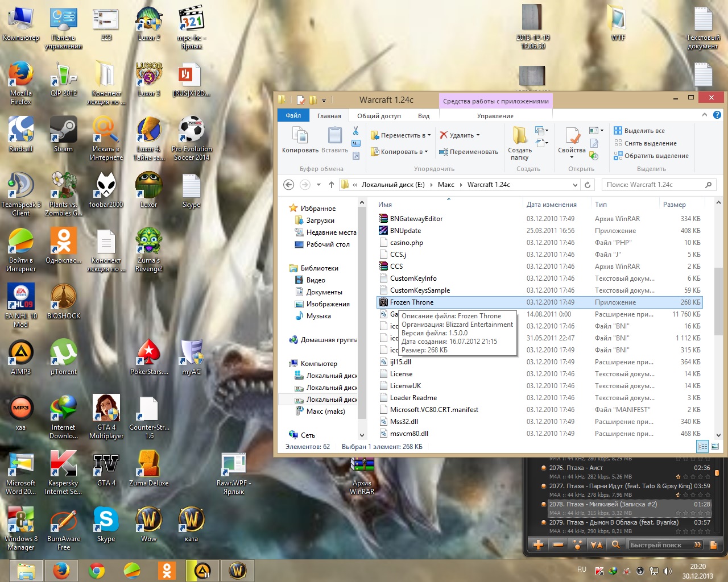Switch to the Управление tab
This screenshot has height=582, width=728.
(495, 116)
